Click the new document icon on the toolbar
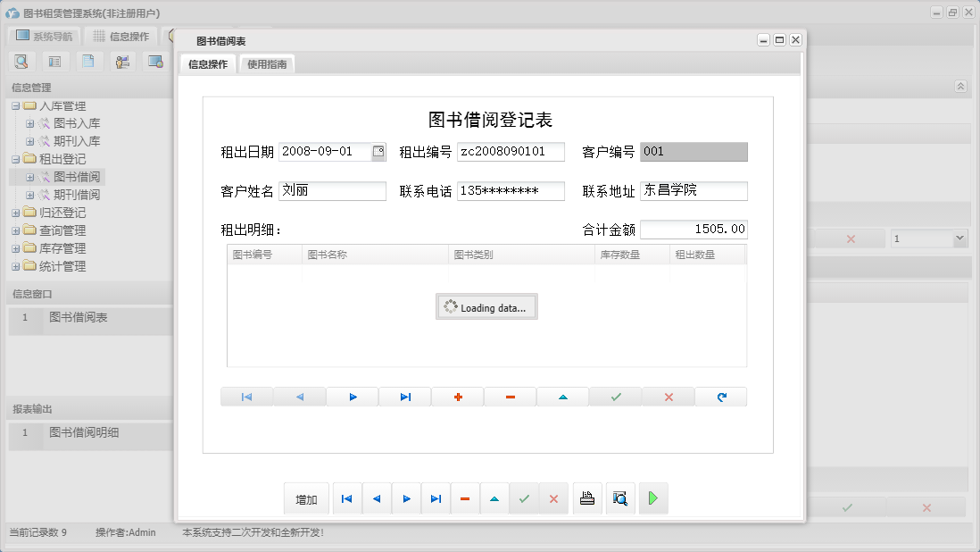 [x=87, y=61]
